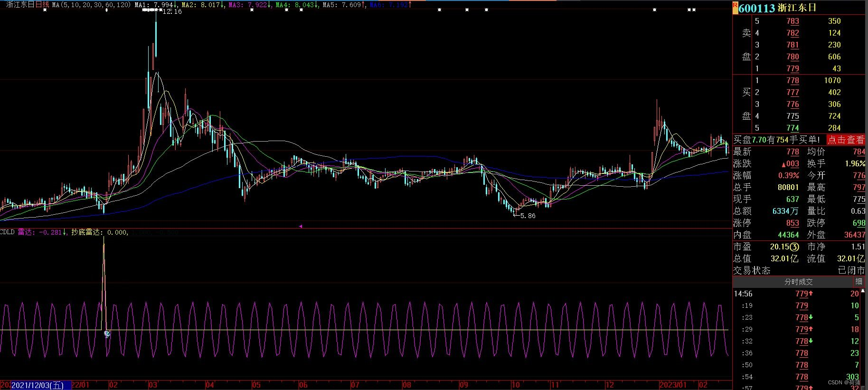Click sell level 3 price 781
The height and width of the screenshot is (390, 868).
click(793, 45)
